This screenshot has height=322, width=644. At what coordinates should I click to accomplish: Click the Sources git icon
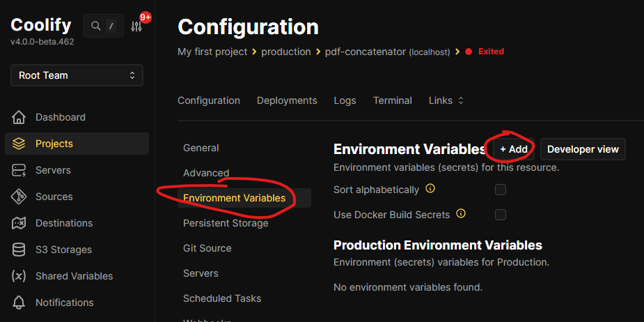pyautogui.click(x=19, y=197)
